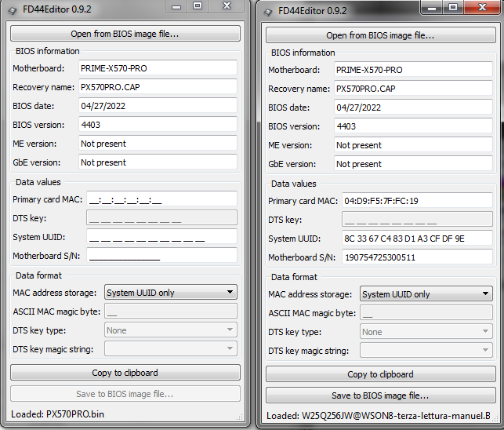Viewport: 504px width, 430px height.
Task: Expand MAC address storage dropdown in right window
Action: click(x=426, y=293)
